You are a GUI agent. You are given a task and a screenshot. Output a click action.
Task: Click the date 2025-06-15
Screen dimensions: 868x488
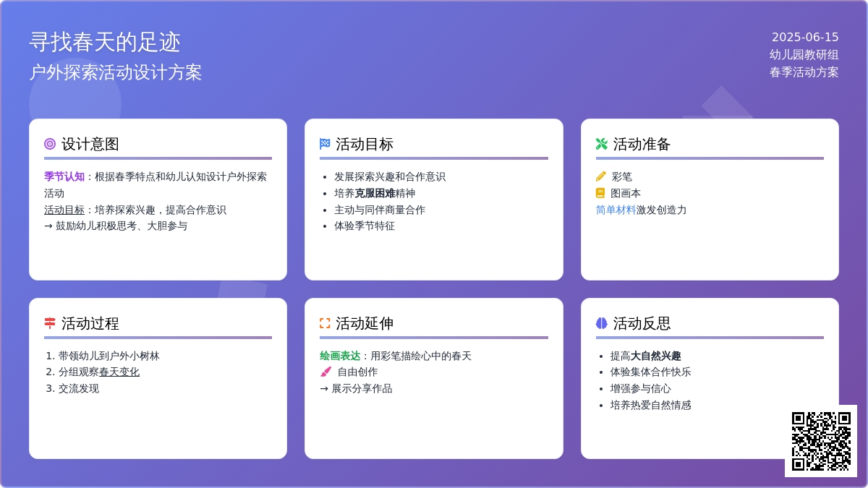pos(805,37)
